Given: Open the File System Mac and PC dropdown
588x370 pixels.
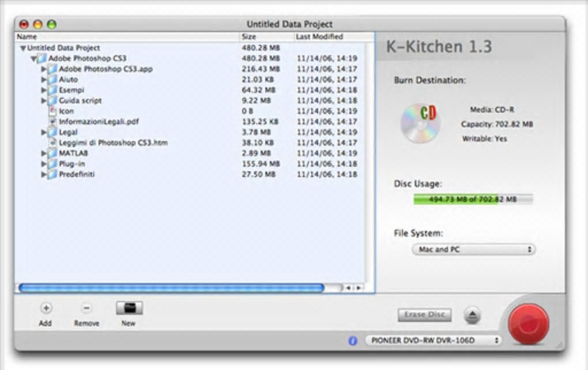Looking at the screenshot, I should pyautogui.click(x=474, y=249).
